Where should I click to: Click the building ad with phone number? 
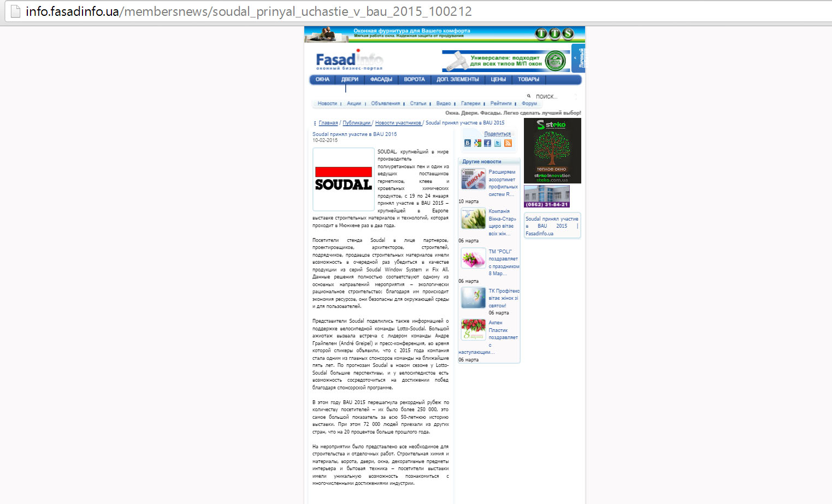[547, 197]
